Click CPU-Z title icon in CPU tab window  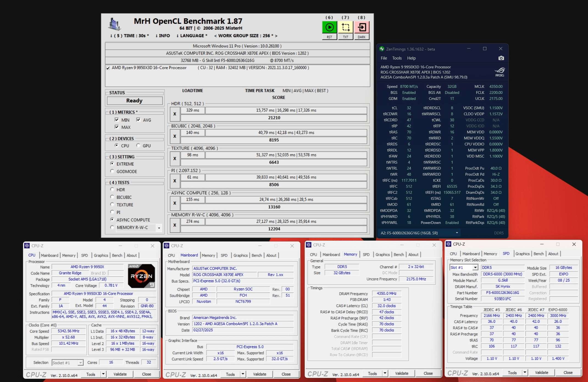tap(27, 246)
